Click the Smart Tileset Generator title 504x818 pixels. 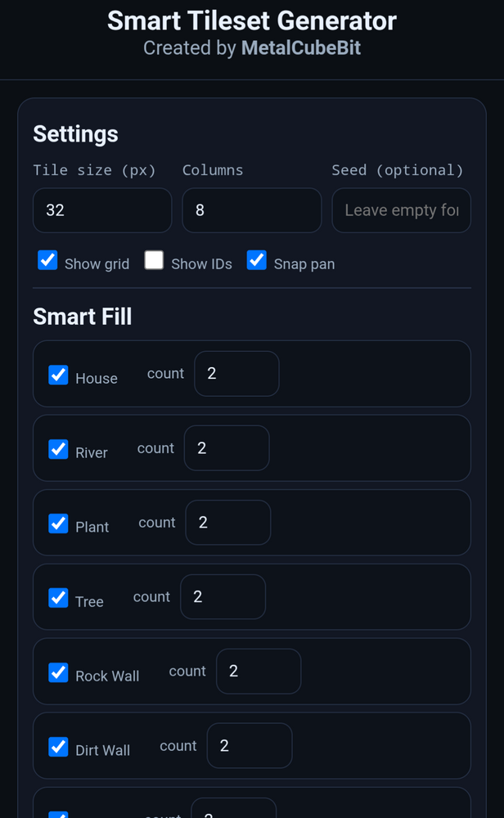point(252,21)
